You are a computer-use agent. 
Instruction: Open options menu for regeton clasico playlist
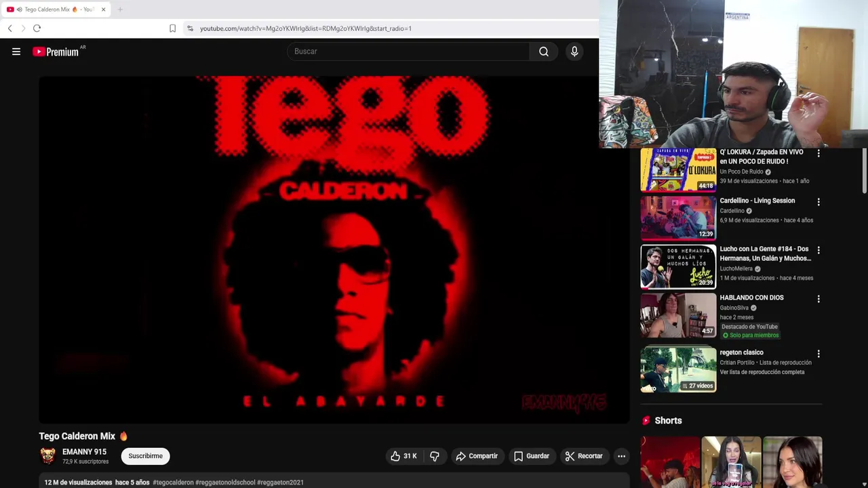(x=818, y=354)
